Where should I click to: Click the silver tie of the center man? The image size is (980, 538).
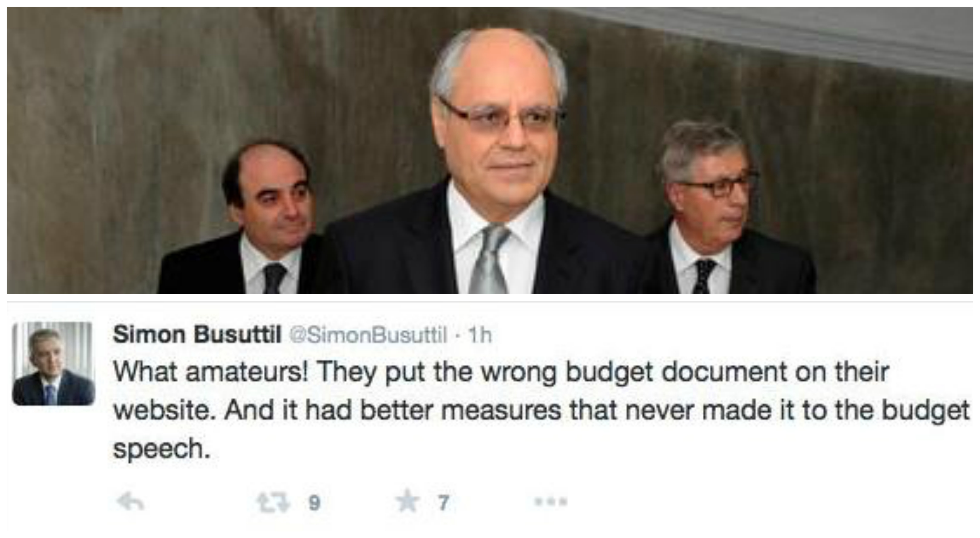[490, 259]
